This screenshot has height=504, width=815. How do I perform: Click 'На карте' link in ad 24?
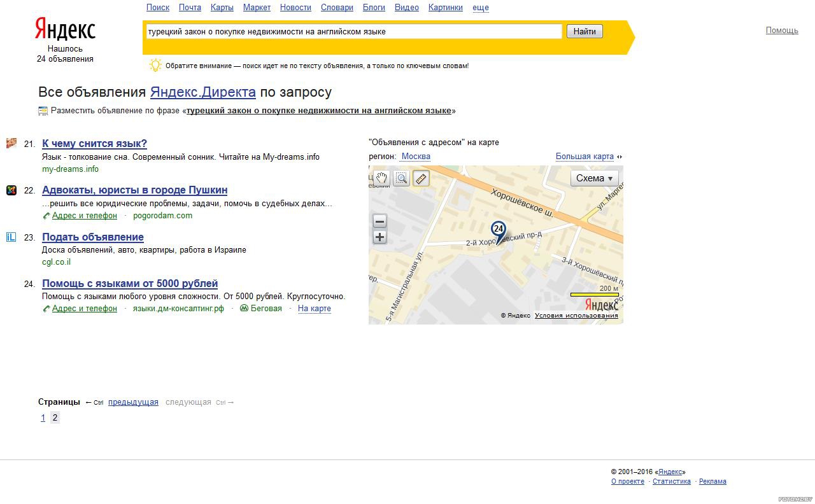click(x=315, y=309)
